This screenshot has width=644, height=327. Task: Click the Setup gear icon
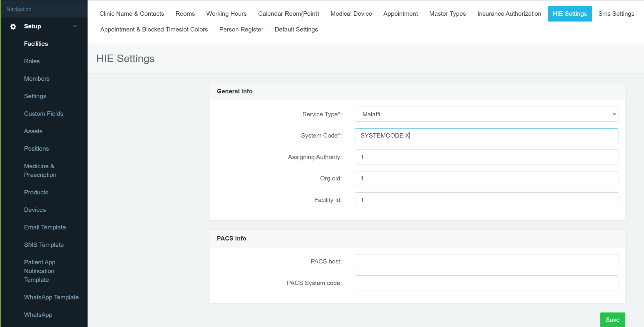(x=13, y=26)
